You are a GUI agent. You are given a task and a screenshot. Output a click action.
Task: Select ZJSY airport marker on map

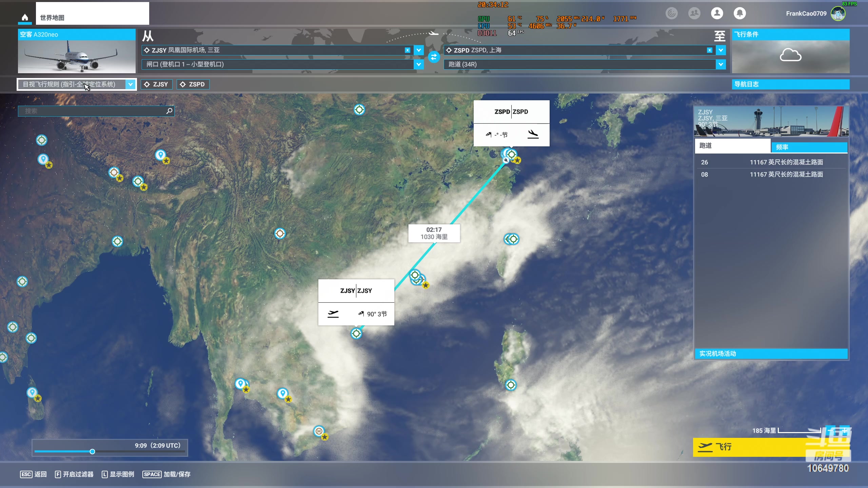point(356,334)
